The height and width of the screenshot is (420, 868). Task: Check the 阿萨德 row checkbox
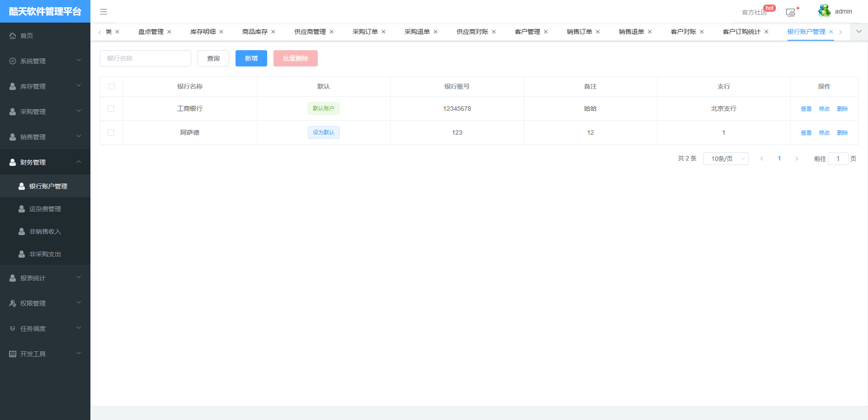[x=111, y=132]
